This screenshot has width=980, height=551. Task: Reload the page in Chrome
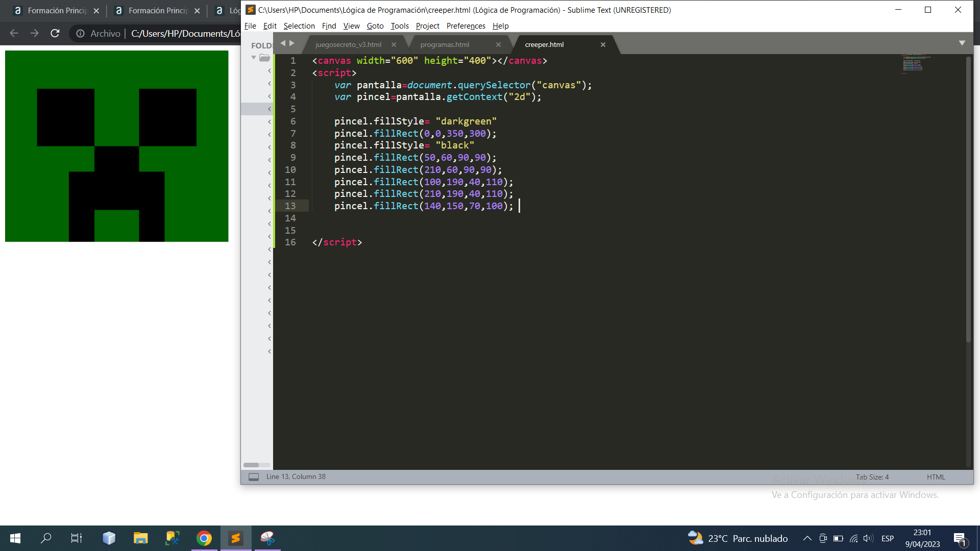55,33
